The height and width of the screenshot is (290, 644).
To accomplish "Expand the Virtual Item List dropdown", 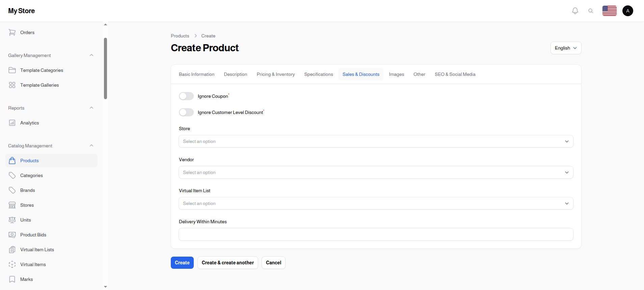I will (376, 203).
